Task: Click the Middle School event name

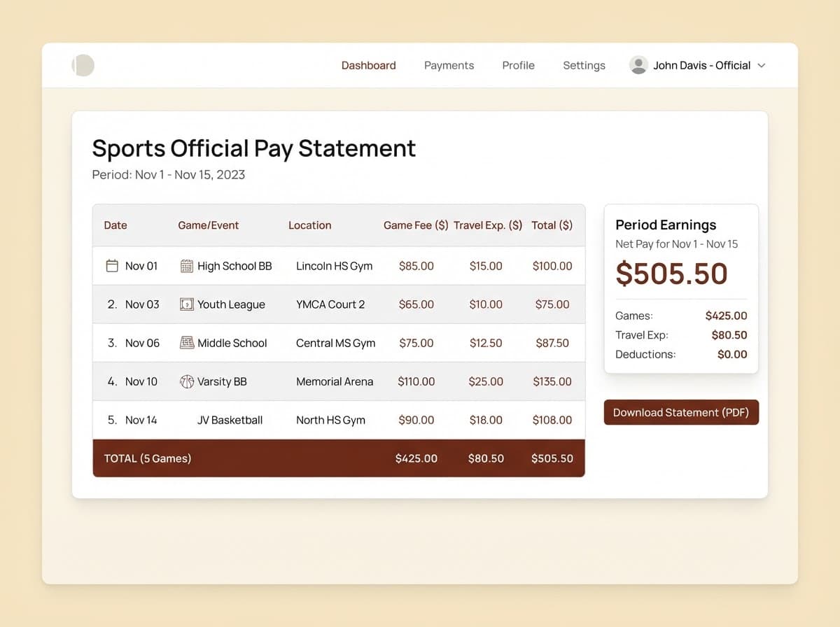Action: (232, 343)
